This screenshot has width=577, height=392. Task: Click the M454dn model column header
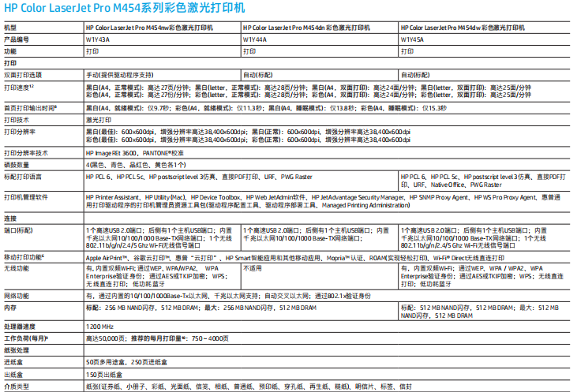pyautogui.click(x=306, y=28)
